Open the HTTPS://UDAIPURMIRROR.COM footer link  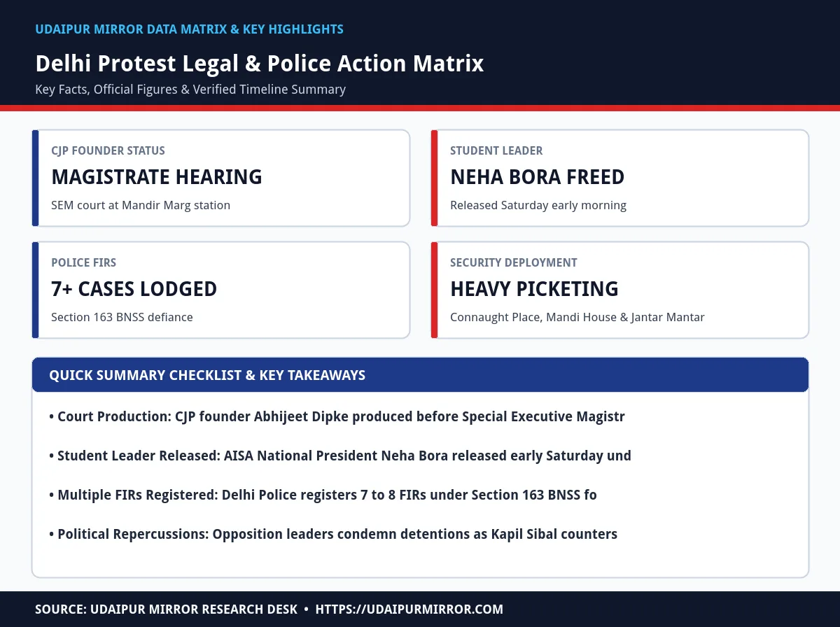409,610
